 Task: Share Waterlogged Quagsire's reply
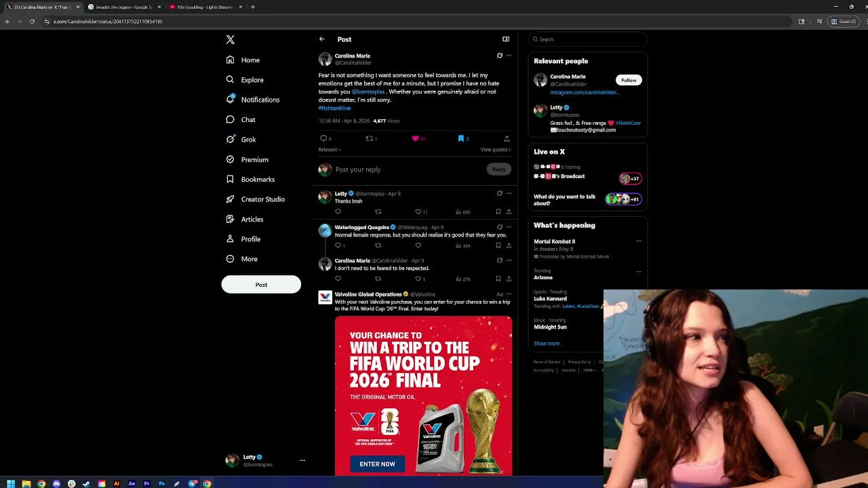coord(509,245)
